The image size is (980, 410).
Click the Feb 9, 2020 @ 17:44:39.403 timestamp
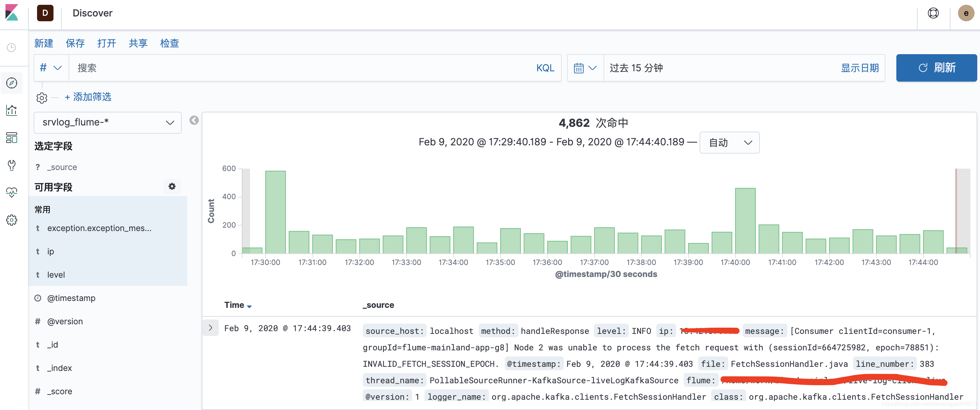click(x=287, y=328)
